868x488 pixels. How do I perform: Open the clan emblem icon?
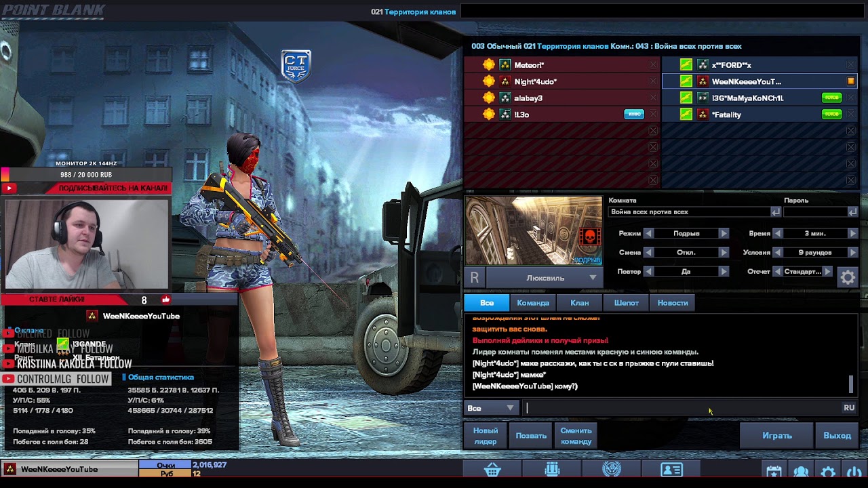(612, 470)
